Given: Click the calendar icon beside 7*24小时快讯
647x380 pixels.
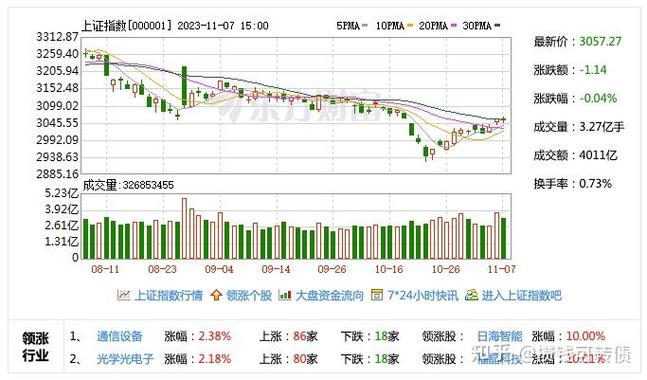Looking at the screenshot, I should 377,295.
